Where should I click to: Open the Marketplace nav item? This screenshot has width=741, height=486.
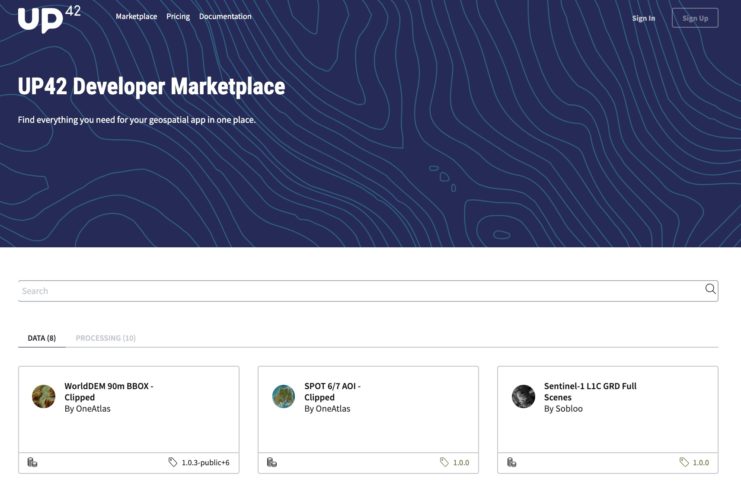pos(136,16)
